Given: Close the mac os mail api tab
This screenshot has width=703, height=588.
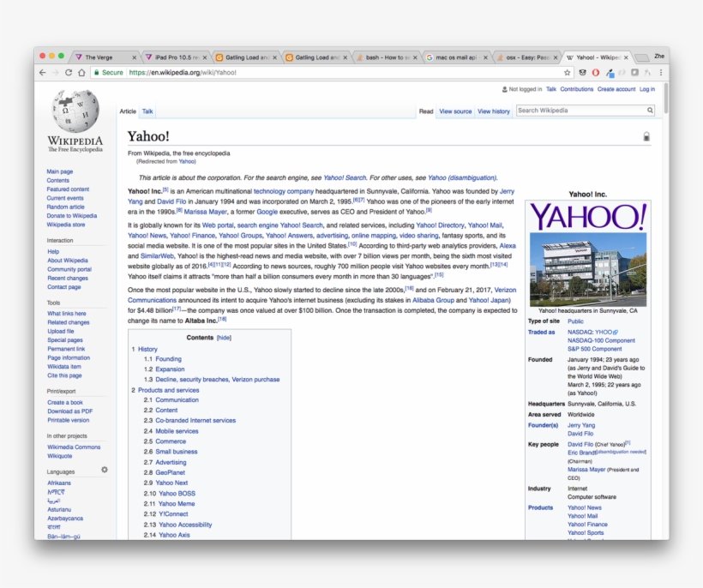Looking at the screenshot, I should pos(485,57).
